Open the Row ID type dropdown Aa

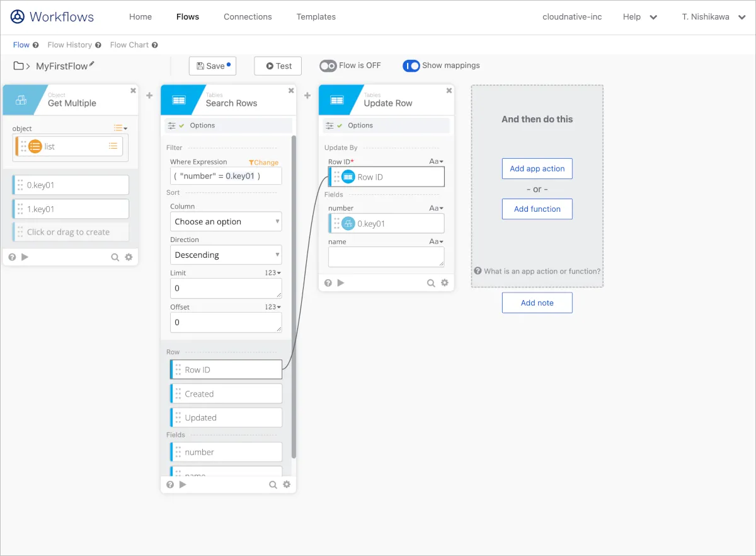436,161
